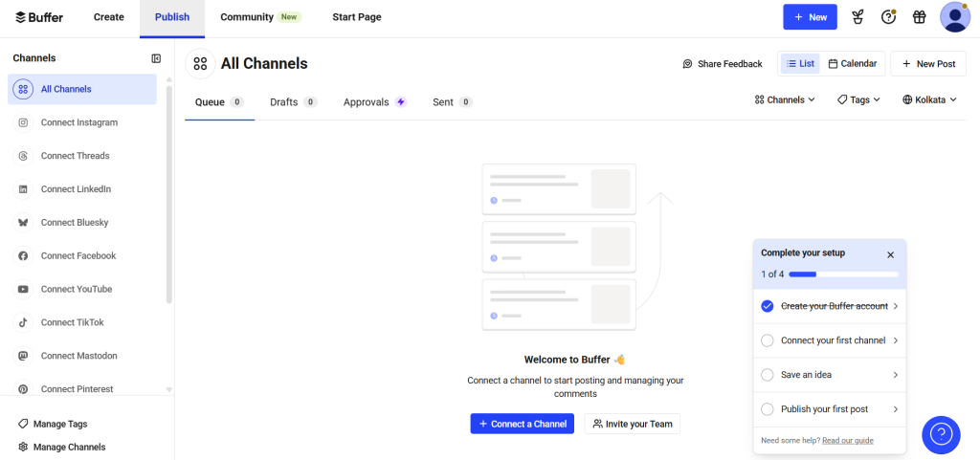Click the sidebar scrollbar thumb
980x460 pixels.
(x=168, y=195)
